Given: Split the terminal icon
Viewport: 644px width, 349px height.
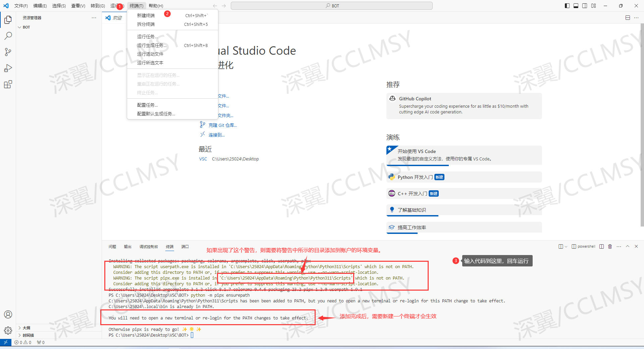Looking at the screenshot, I should tap(602, 246).
